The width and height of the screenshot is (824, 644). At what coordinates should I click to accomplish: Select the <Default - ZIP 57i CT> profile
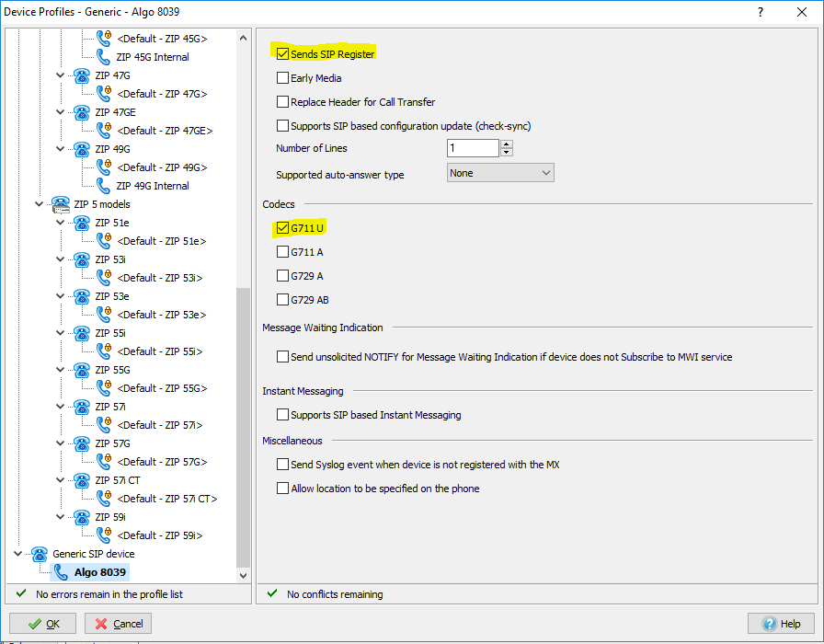167,499
